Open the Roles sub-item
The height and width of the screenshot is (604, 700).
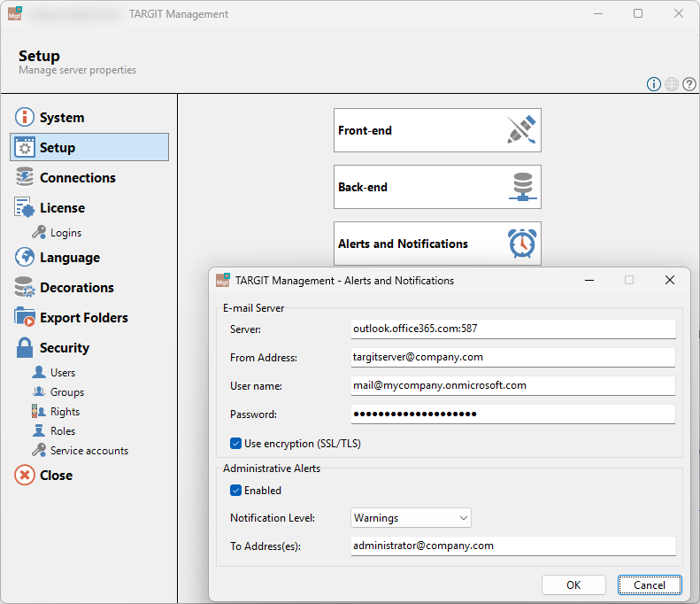pos(63,431)
